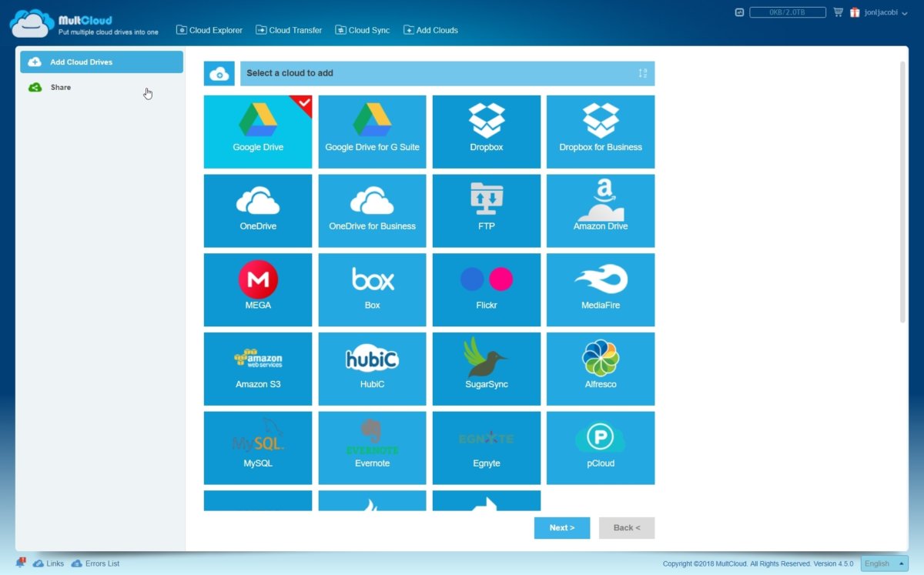924x575 pixels.
Task: Open the Cloud Explorer tab
Action: [x=209, y=30]
